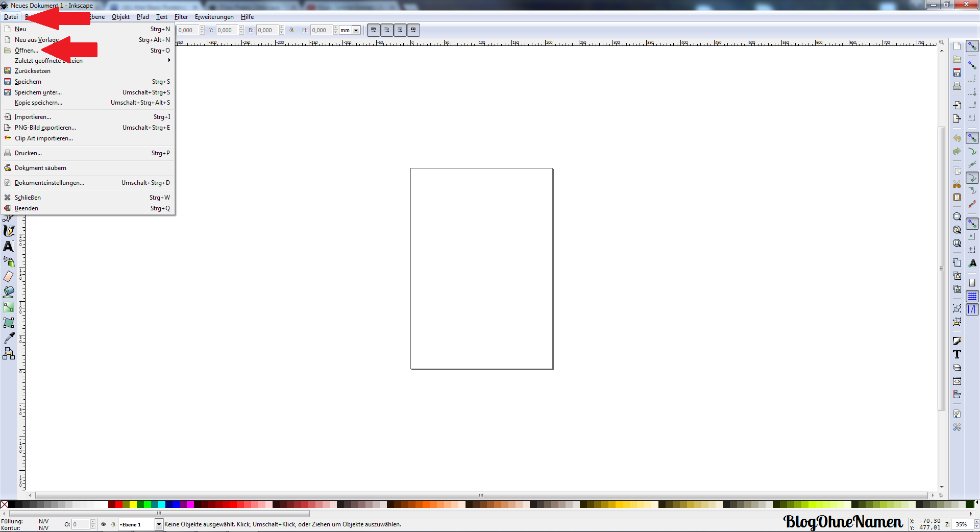
Task: Toggle layer visibility eye in status bar
Action: coord(104,524)
